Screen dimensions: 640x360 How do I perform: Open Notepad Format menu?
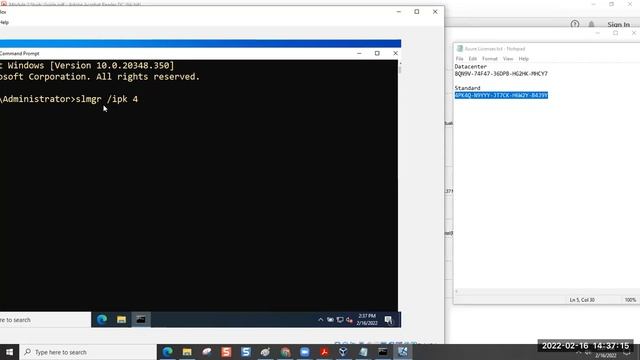click(x=490, y=59)
